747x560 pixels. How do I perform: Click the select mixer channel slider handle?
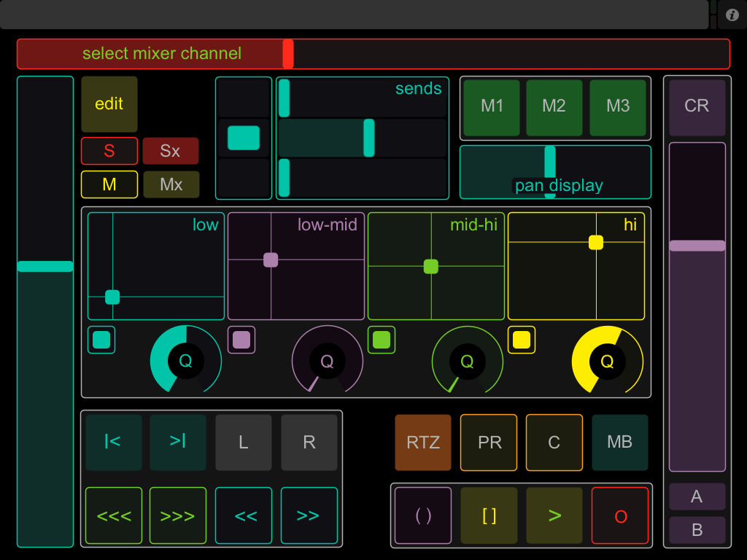tap(287, 54)
